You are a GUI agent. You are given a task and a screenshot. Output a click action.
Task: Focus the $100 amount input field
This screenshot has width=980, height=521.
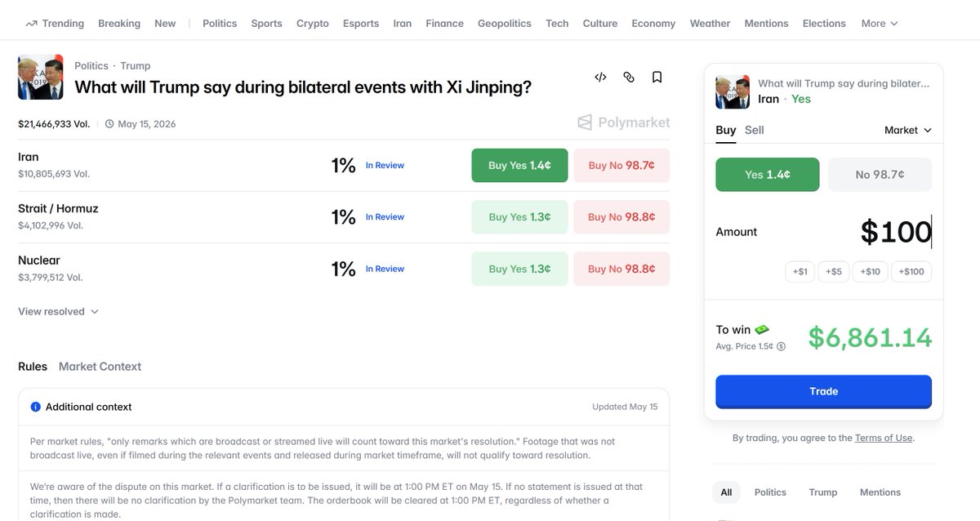click(896, 232)
